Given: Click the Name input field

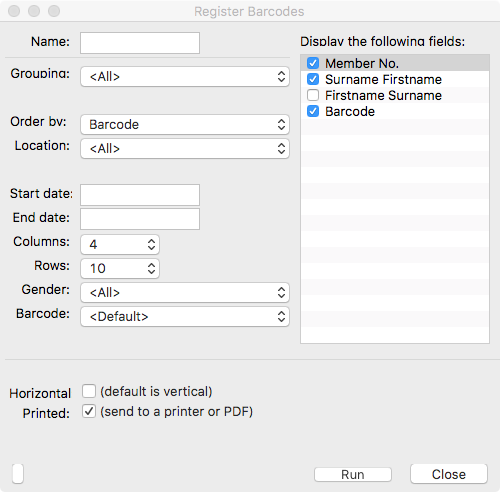Looking at the screenshot, I should pos(140,43).
